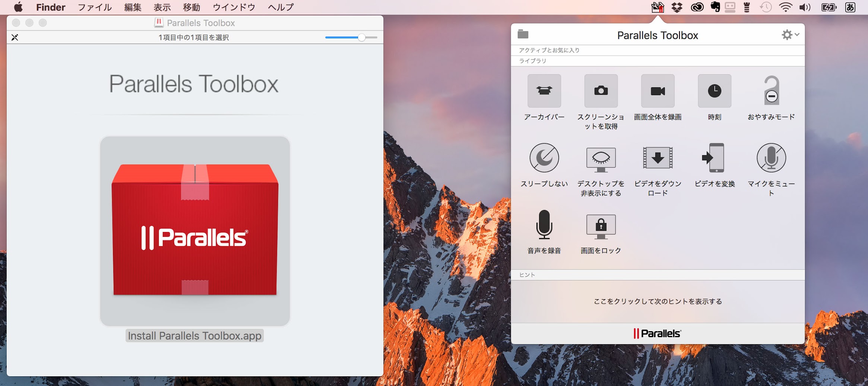Click 1項目中の1項目を選択 status text
Screen dimensions: 868x386
pyautogui.click(x=194, y=37)
